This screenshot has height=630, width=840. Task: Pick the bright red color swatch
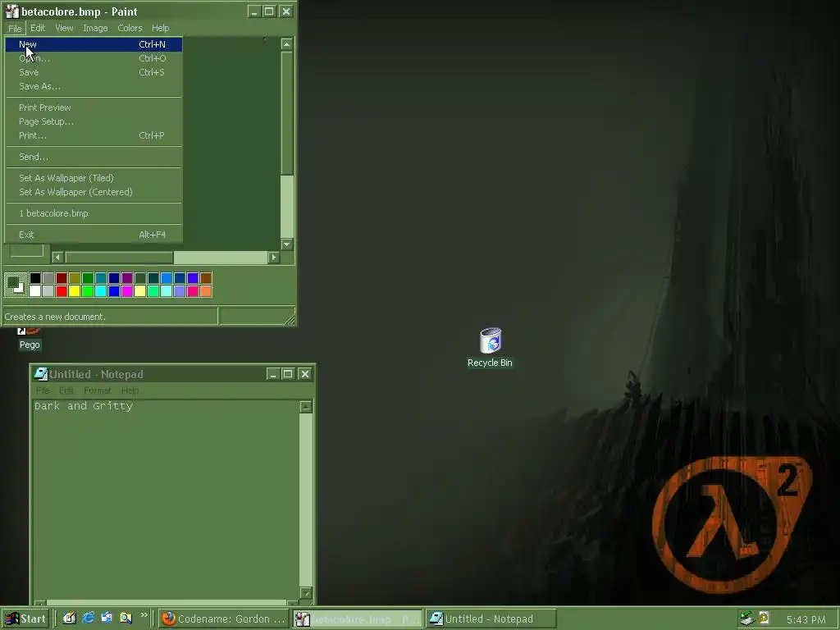61,291
